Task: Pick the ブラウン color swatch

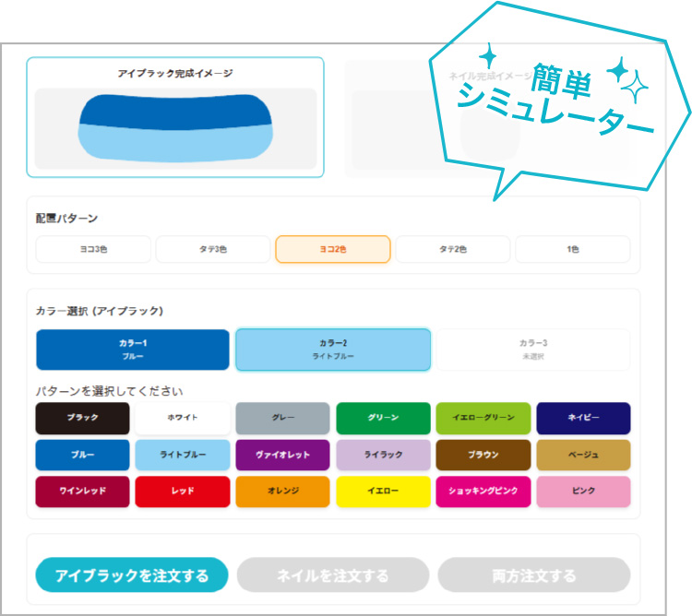Action: [x=483, y=455]
